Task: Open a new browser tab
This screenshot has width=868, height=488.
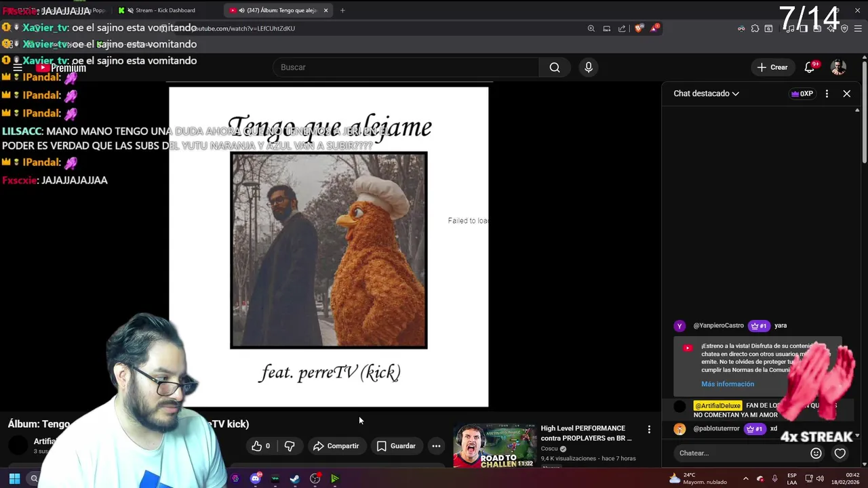Action: coord(342,10)
